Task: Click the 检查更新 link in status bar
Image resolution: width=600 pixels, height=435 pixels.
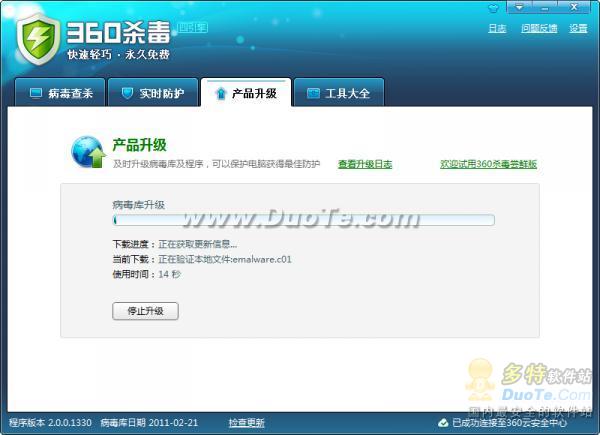Action: 246,423
